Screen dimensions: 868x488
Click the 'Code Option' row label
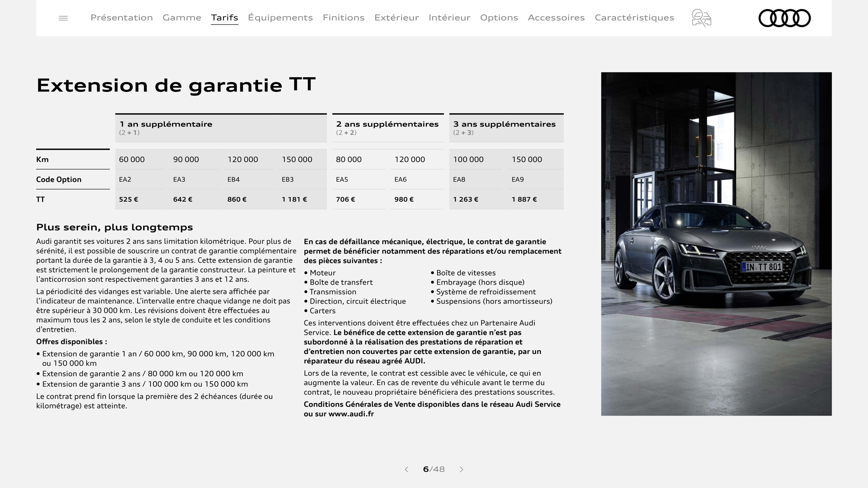point(59,179)
